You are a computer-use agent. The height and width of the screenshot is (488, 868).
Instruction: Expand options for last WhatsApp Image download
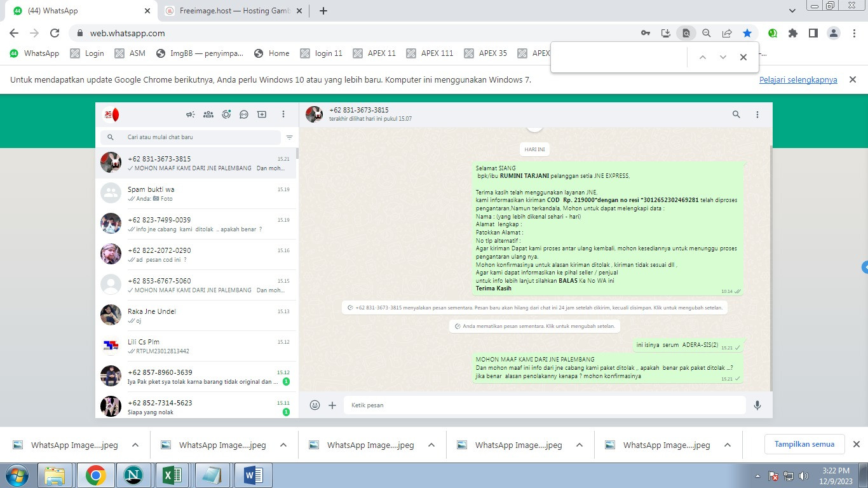click(728, 445)
